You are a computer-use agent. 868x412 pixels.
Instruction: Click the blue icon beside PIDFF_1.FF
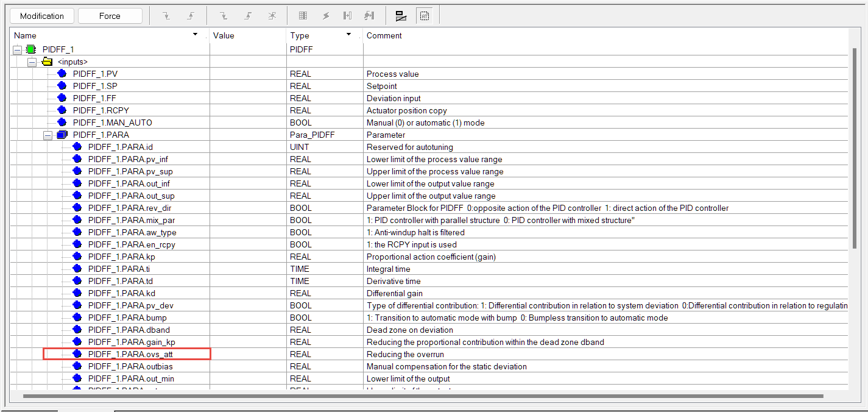tap(62, 98)
